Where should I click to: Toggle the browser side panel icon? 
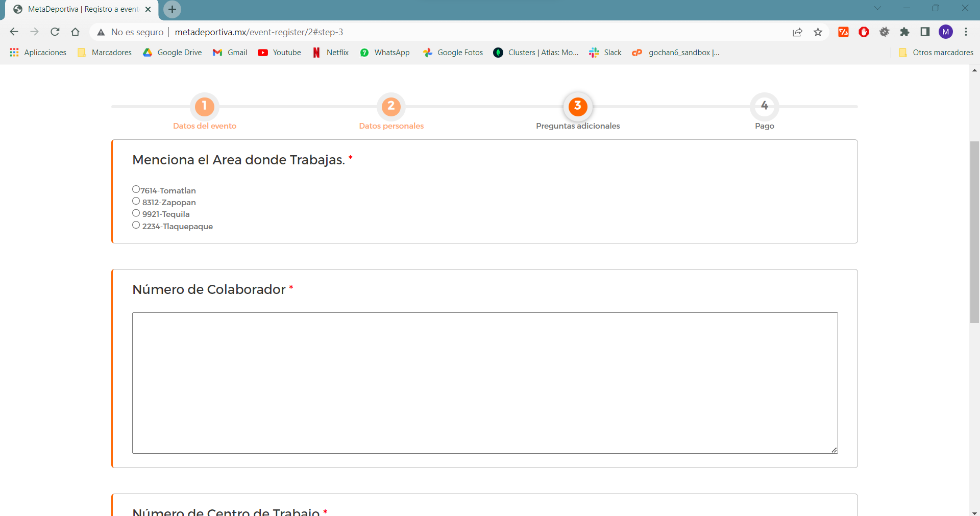(925, 32)
